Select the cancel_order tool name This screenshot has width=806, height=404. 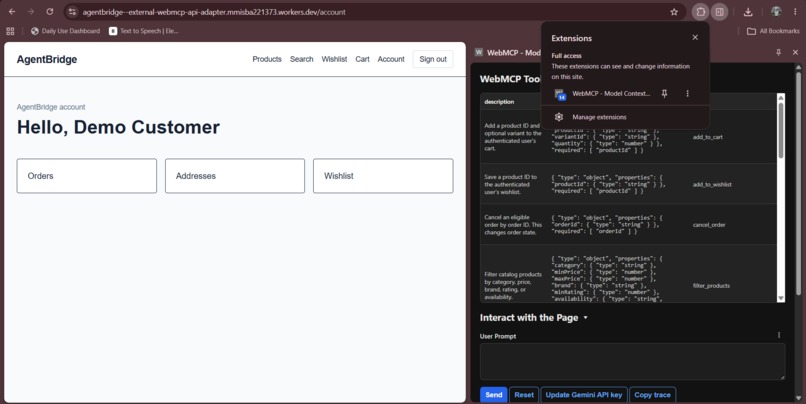[709, 225]
